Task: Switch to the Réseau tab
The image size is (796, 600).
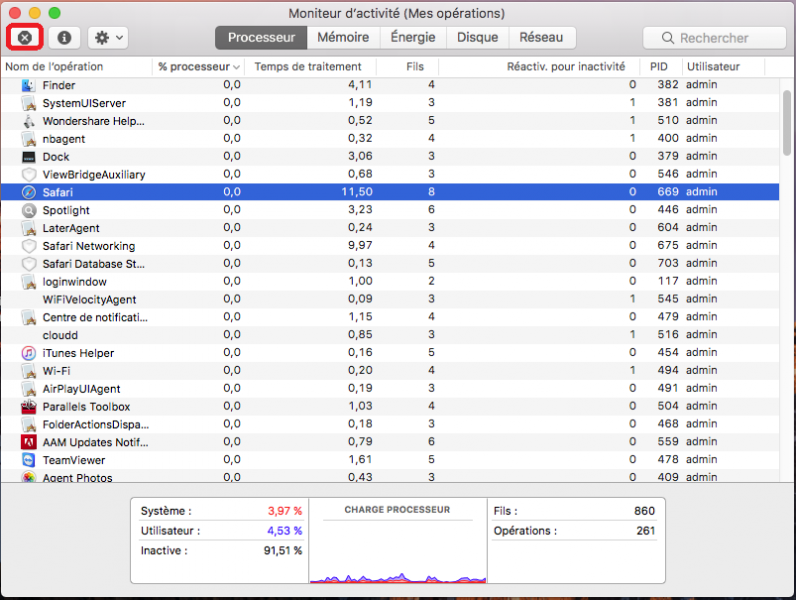Action: tap(541, 38)
